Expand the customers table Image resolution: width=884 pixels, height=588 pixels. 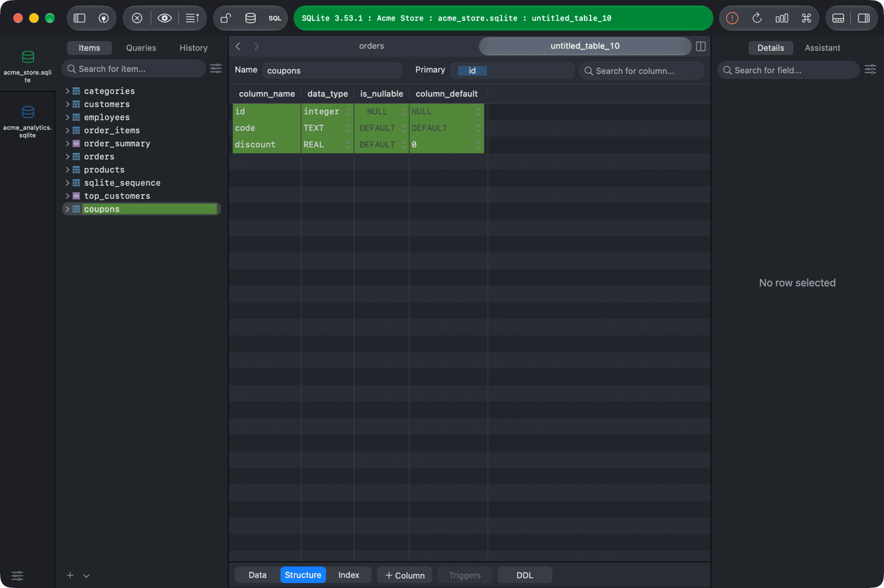click(67, 104)
